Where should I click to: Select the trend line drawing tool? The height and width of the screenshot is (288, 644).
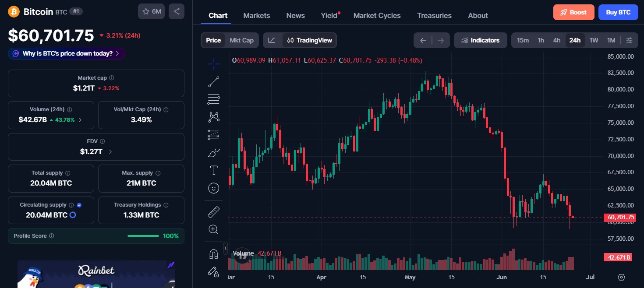214,81
